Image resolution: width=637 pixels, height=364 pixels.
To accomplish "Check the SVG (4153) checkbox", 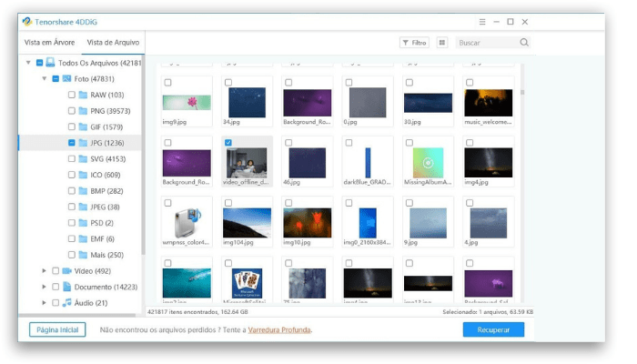I will pos(72,159).
